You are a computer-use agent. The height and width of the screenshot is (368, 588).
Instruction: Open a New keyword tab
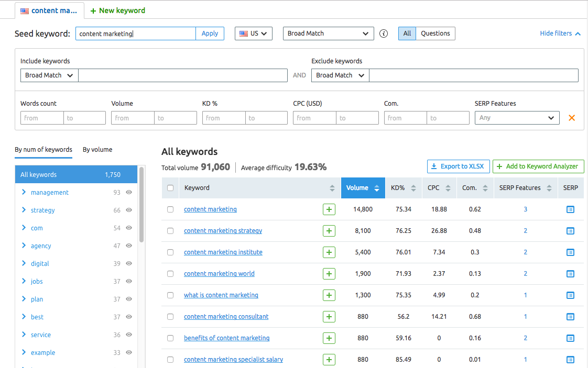point(118,10)
